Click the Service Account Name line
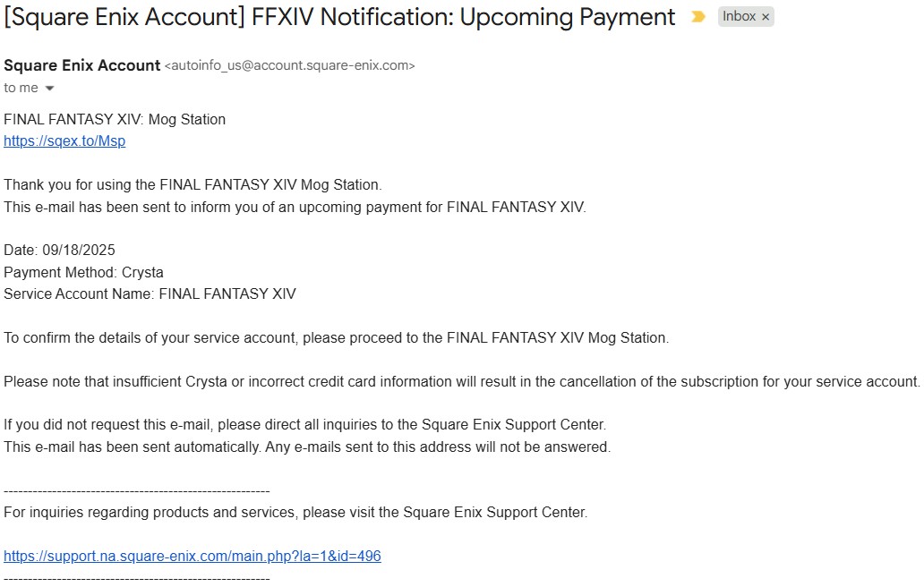This screenshot has height=587, width=924. tap(150, 293)
